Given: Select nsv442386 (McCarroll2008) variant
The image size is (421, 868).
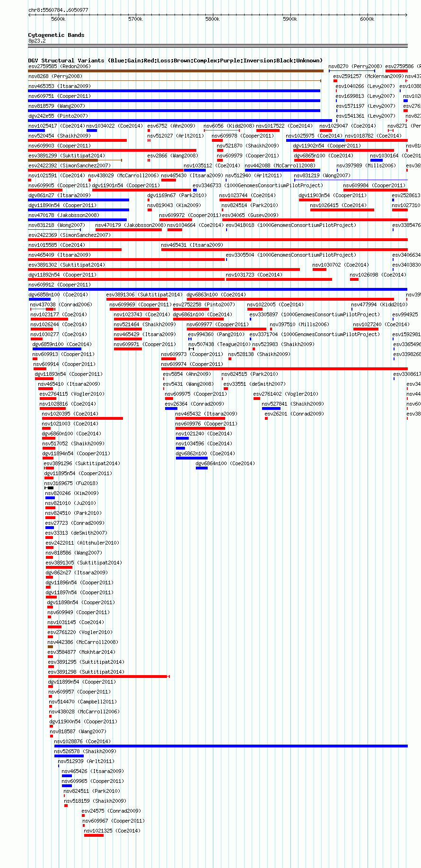Looking at the screenshot, I should [51, 647].
